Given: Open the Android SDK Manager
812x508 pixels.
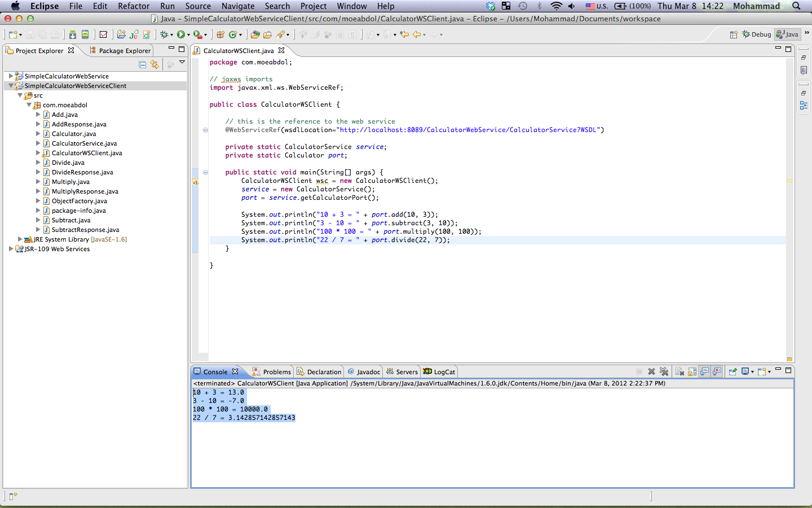Looking at the screenshot, I should coord(73,34).
